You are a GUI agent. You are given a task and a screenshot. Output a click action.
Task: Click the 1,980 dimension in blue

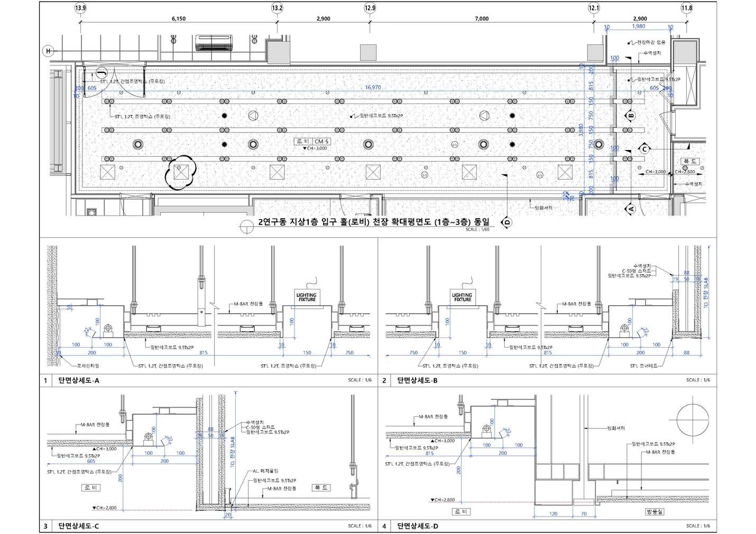pyautogui.click(x=638, y=26)
